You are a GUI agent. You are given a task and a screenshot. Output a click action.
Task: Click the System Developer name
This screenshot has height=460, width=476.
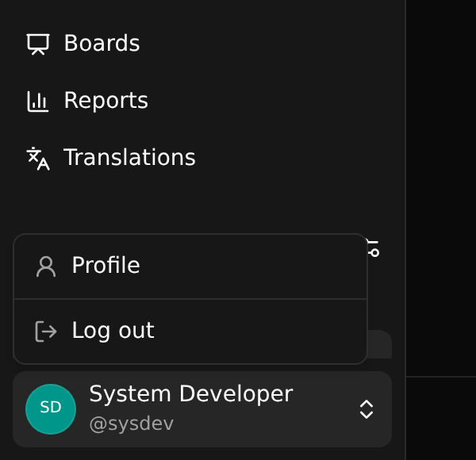click(191, 394)
